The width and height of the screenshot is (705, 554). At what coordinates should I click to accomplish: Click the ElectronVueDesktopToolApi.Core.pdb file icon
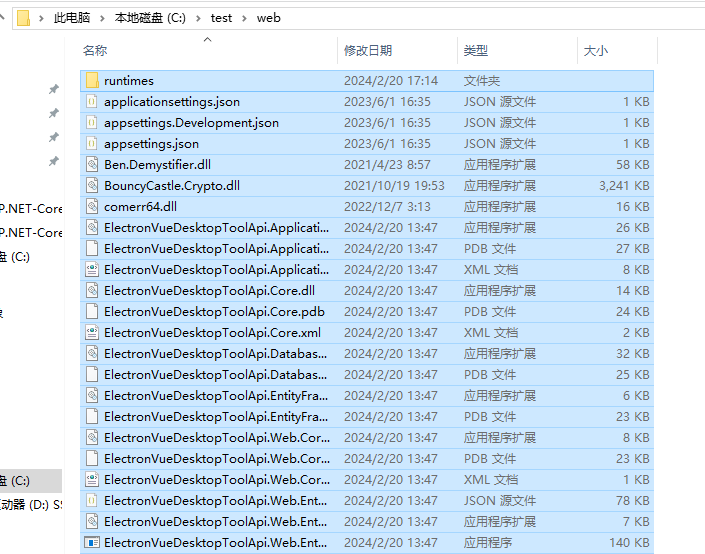pyautogui.click(x=92, y=312)
